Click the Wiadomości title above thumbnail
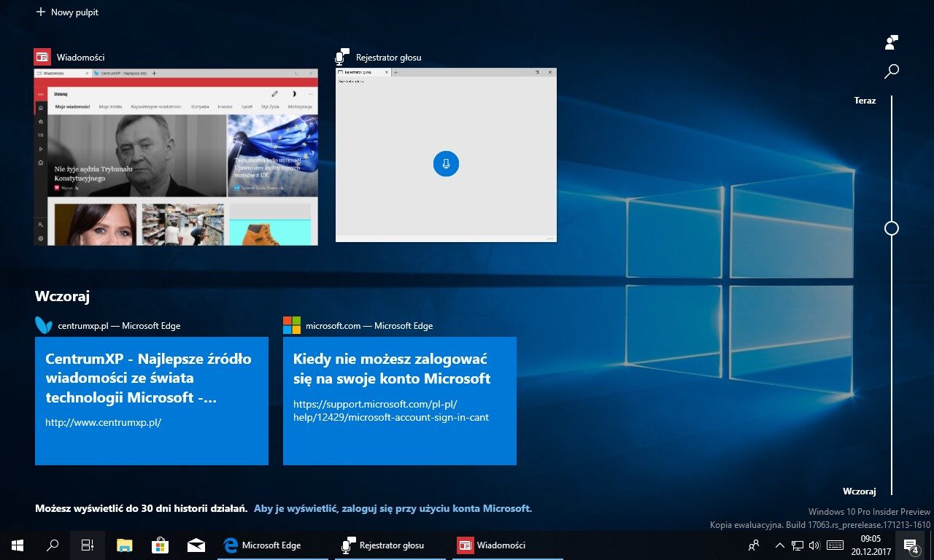 tap(81, 58)
